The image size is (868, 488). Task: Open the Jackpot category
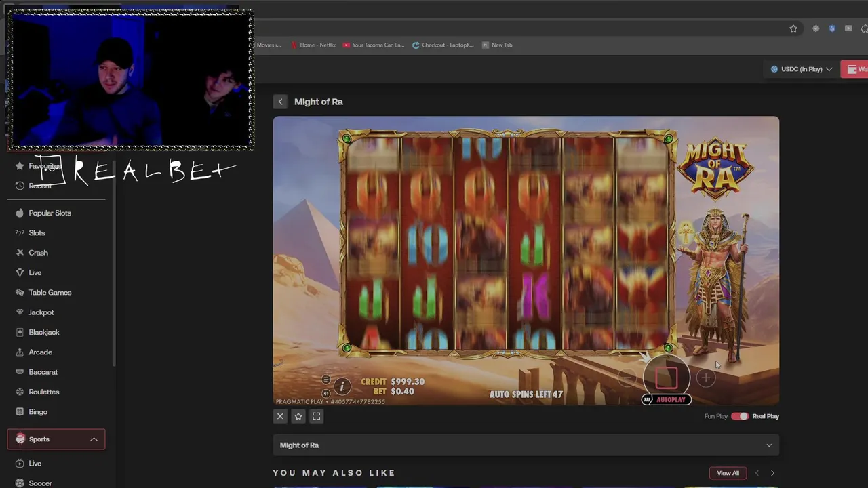pos(41,312)
